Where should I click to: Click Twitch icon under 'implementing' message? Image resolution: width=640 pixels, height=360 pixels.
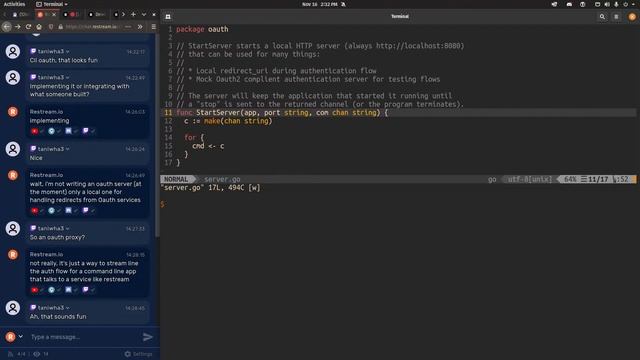tap(85, 131)
